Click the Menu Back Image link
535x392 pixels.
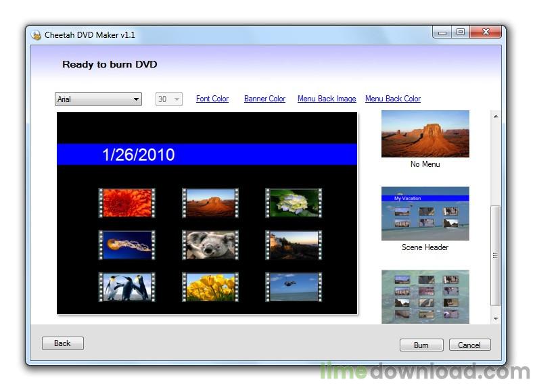click(x=327, y=99)
